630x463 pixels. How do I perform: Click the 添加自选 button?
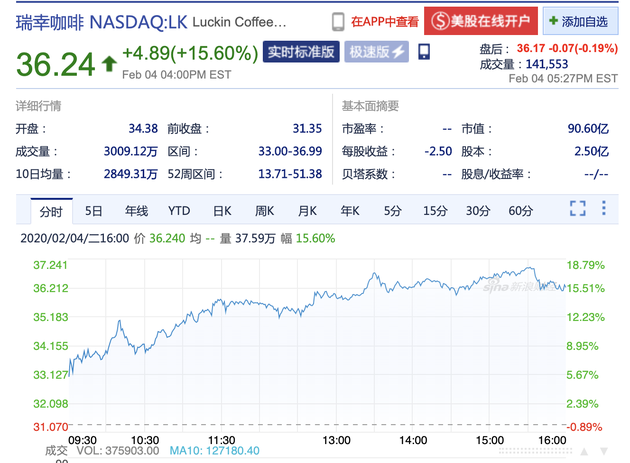580,21
